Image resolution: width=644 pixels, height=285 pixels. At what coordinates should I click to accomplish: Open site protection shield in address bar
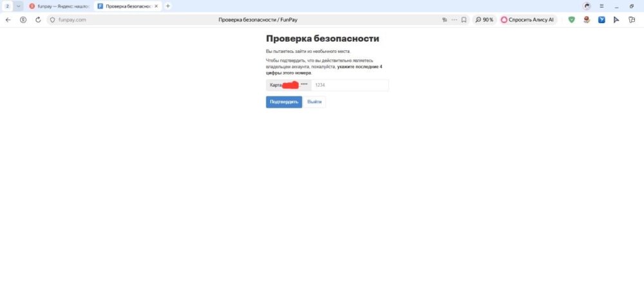coord(53,20)
